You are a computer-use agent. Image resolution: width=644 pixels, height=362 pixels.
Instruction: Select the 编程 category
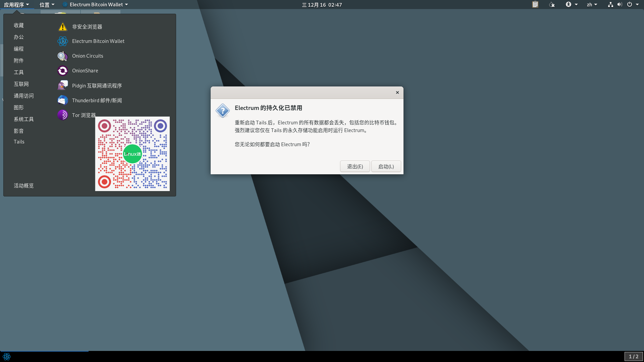pyautogui.click(x=19, y=49)
